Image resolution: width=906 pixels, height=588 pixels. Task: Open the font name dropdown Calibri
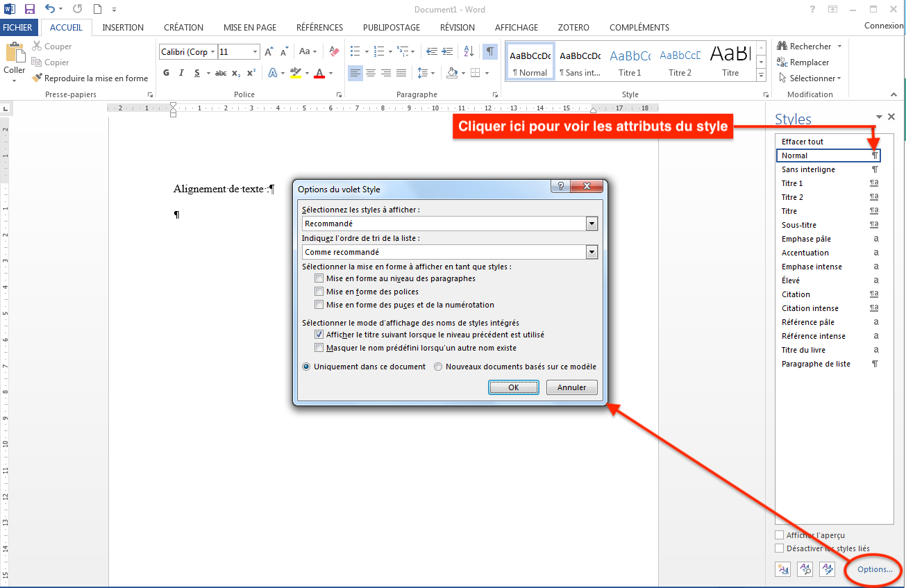click(x=212, y=52)
